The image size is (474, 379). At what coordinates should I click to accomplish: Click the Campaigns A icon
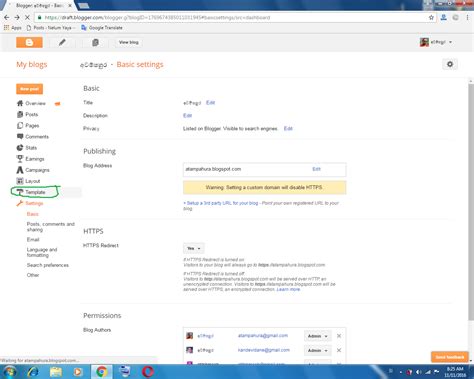click(x=20, y=170)
